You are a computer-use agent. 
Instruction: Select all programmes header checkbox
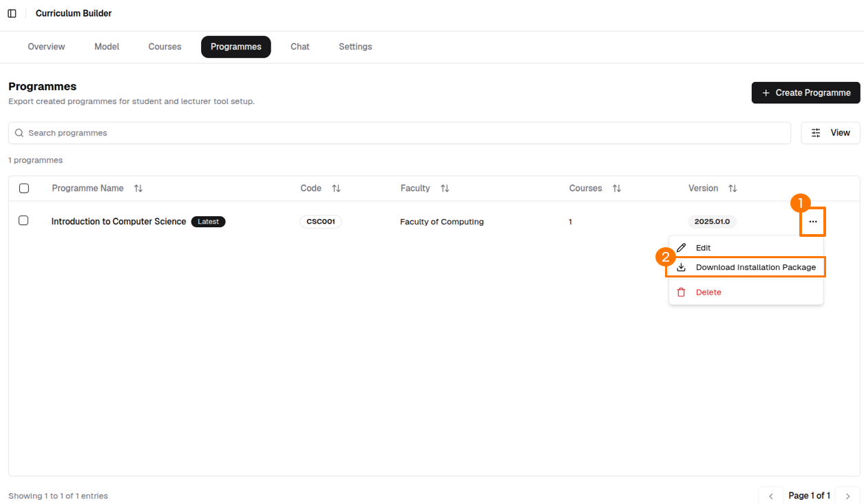click(x=24, y=189)
